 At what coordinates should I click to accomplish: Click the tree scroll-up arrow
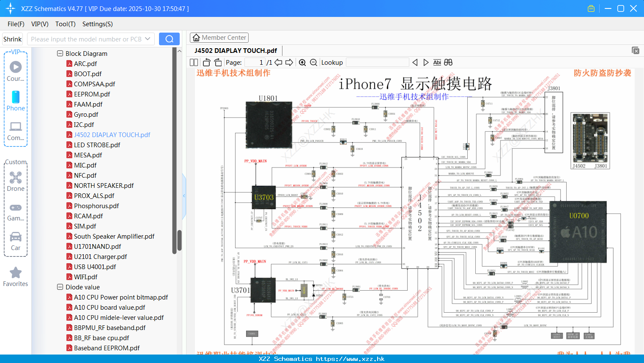[179, 51]
